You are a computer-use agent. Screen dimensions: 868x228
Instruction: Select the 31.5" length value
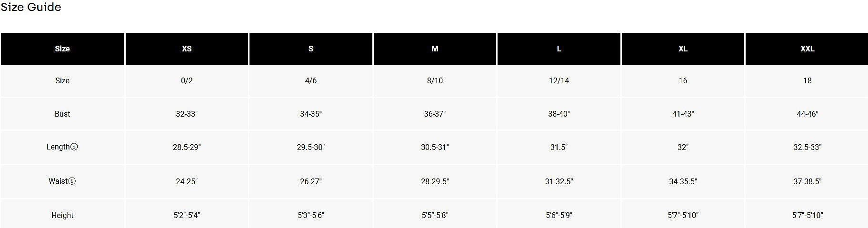point(559,147)
